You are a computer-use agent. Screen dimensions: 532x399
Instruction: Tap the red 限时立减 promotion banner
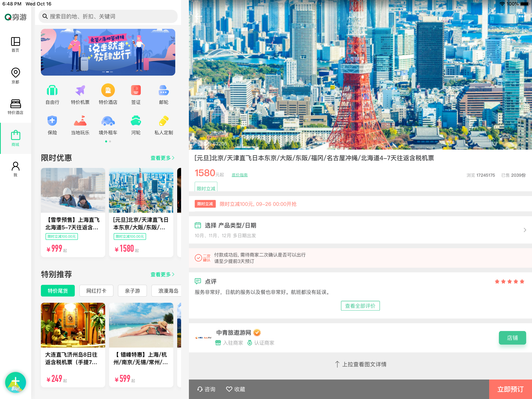[360, 204]
